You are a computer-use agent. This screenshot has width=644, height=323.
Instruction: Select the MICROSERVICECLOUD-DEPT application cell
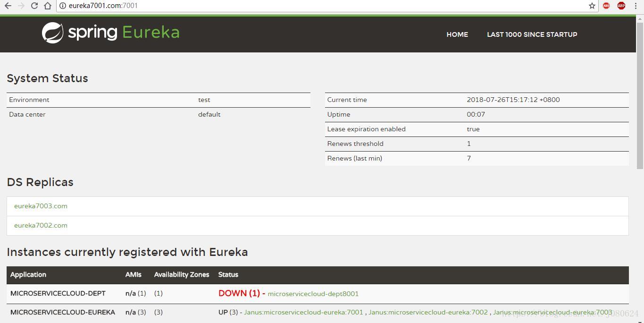pyautogui.click(x=58, y=294)
